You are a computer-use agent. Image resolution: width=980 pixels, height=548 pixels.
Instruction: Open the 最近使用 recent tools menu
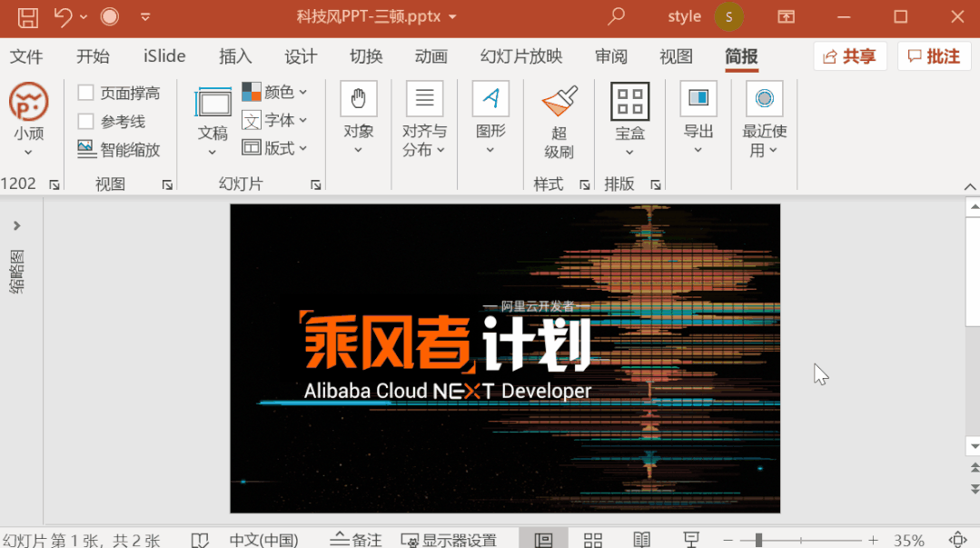pyautogui.click(x=765, y=118)
